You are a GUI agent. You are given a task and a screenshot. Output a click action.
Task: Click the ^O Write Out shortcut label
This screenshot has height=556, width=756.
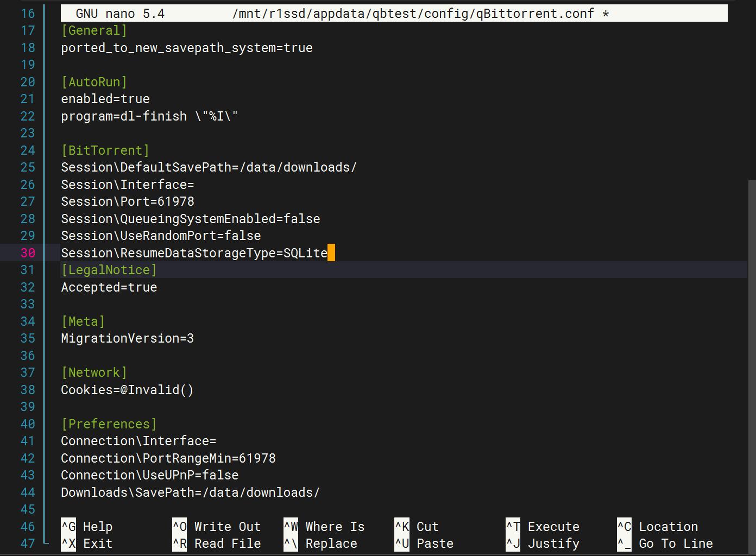(x=217, y=526)
